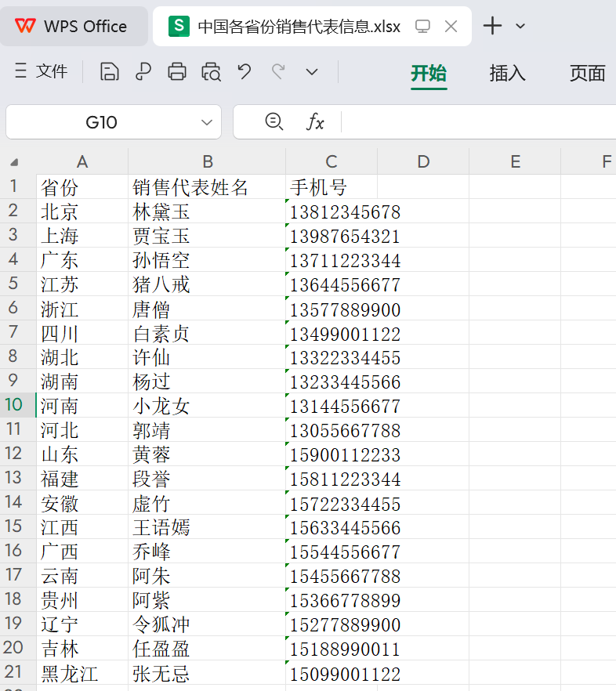
Task: Open the dropdown arrow beside new tab plus
Action: point(520,27)
